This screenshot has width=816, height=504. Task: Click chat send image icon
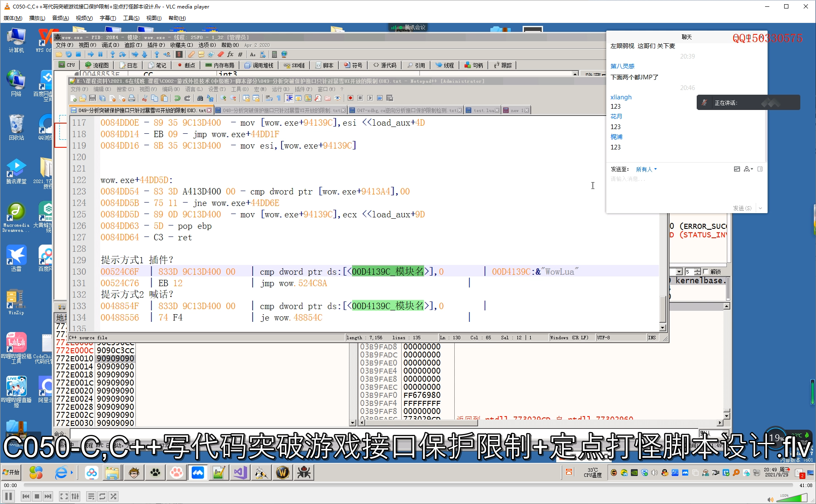coord(737,169)
